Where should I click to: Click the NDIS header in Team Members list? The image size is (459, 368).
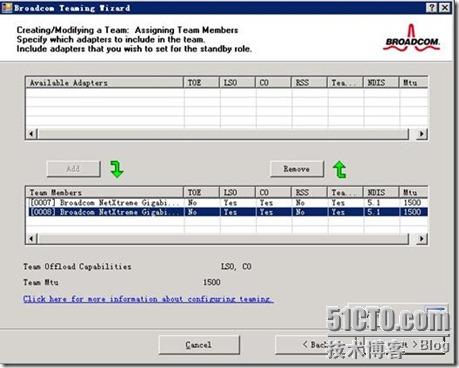[381, 192]
